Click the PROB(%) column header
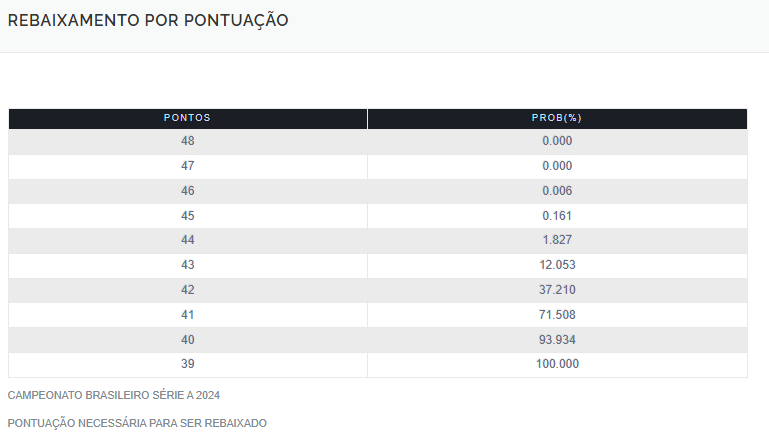Viewport: 769px width, 437px height. [557, 118]
